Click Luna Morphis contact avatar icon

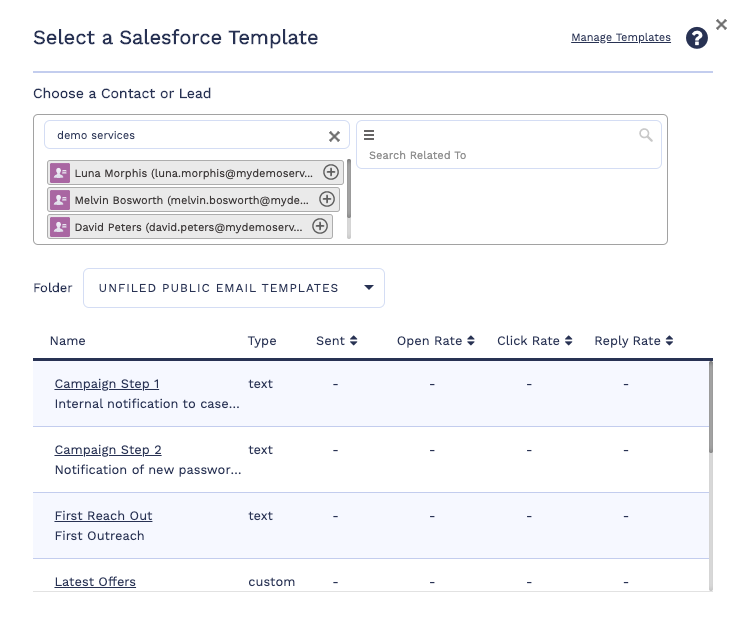point(60,172)
